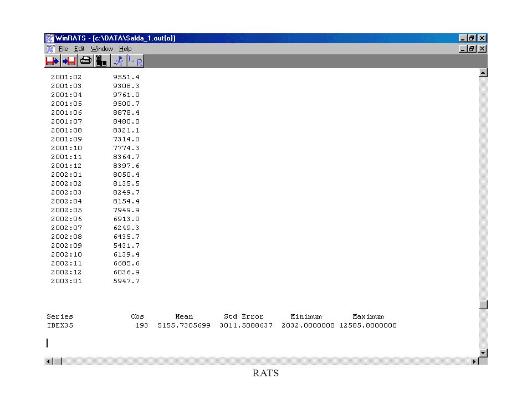This screenshot has width=532, height=399.
Task: Run the program with running-man icon
Action: tap(119, 61)
